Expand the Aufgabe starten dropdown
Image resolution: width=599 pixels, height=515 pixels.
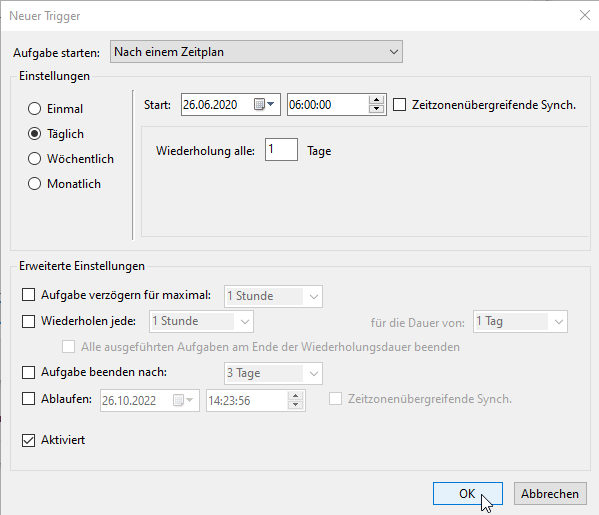256,52
